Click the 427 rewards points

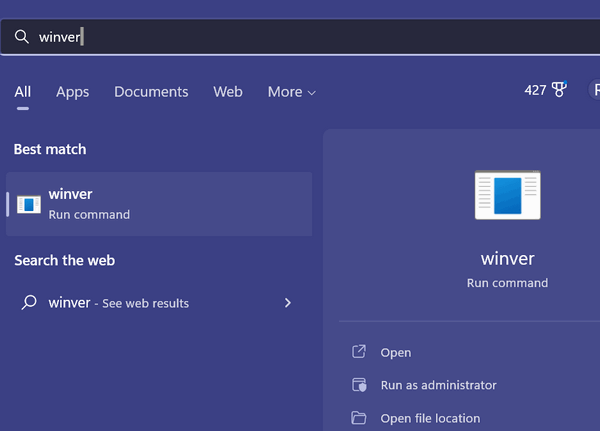coord(535,90)
